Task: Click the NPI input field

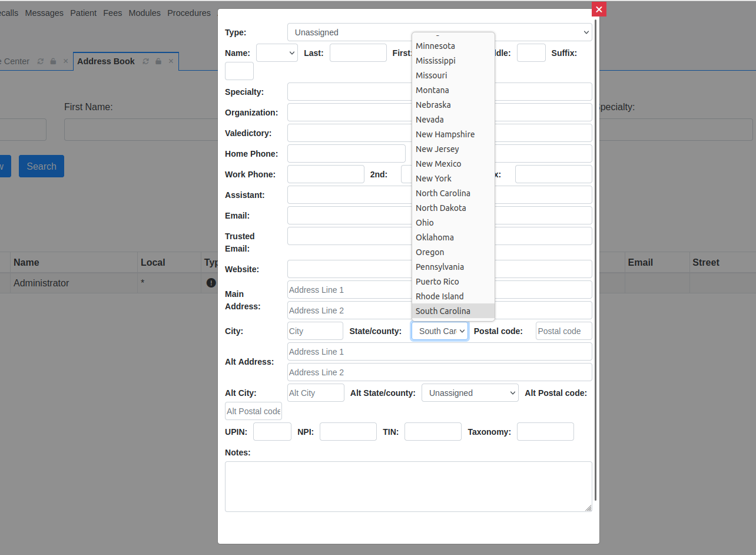Action: tap(348, 431)
